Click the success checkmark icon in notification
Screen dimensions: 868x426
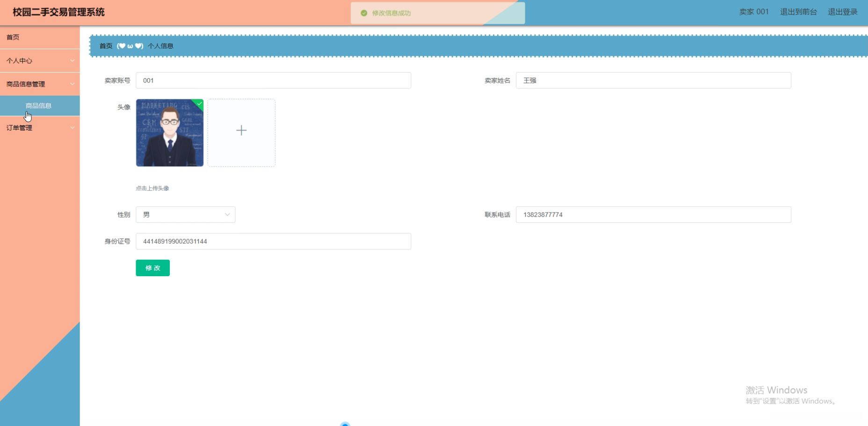coord(364,13)
